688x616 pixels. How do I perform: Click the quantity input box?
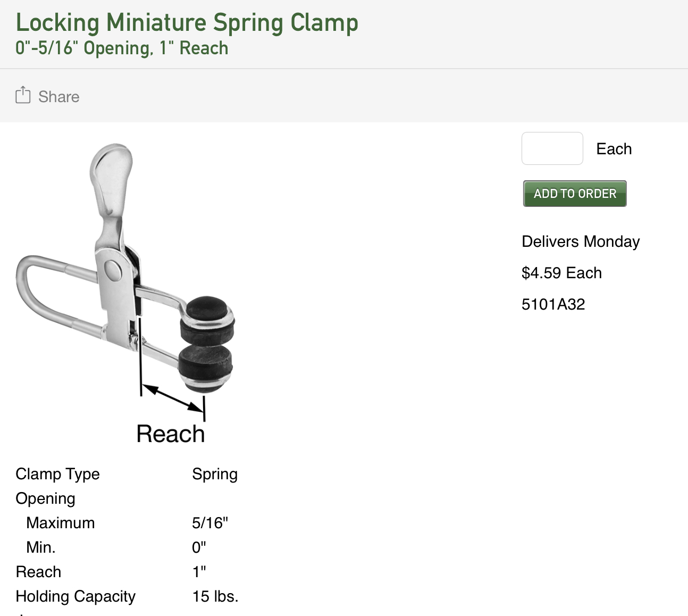pyautogui.click(x=552, y=148)
